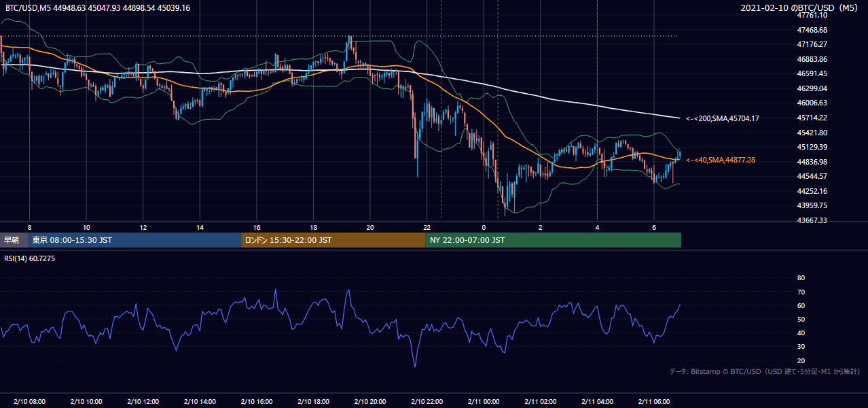Click the RSI(14) 60.7275 indicator label

point(30,258)
